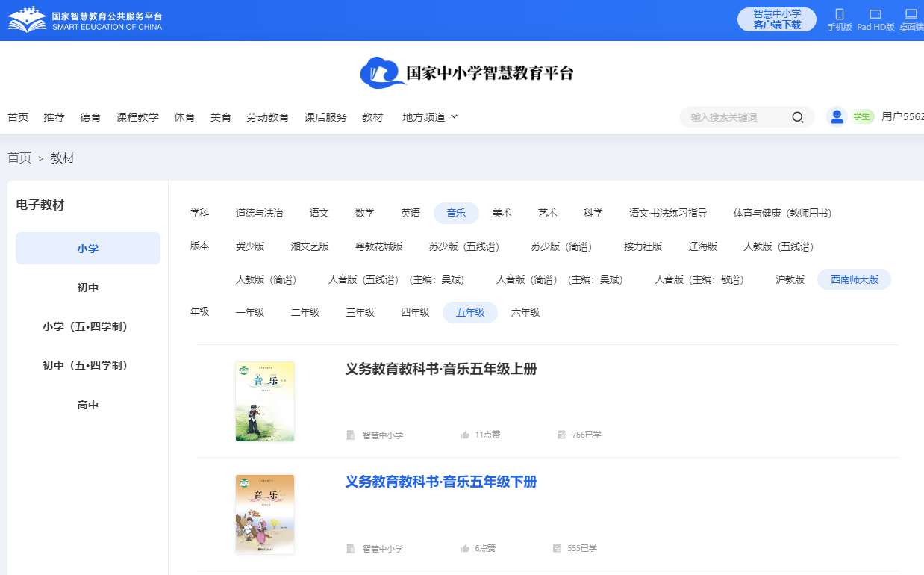The height and width of the screenshot is (575, 924).
Task: Choose the 美术 subject filter
Action: 502,213
